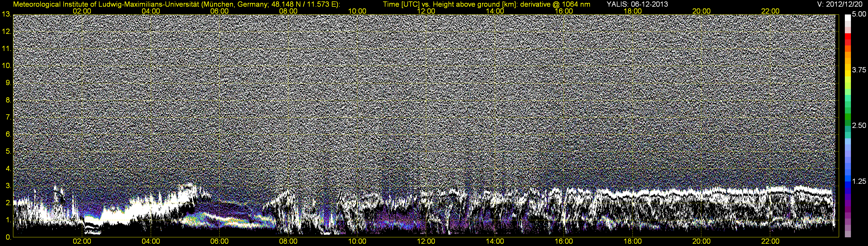The image size is (868, 246).
Task: Click the 06:00 label on bottom time axis
Action: [x=219, y=241]
